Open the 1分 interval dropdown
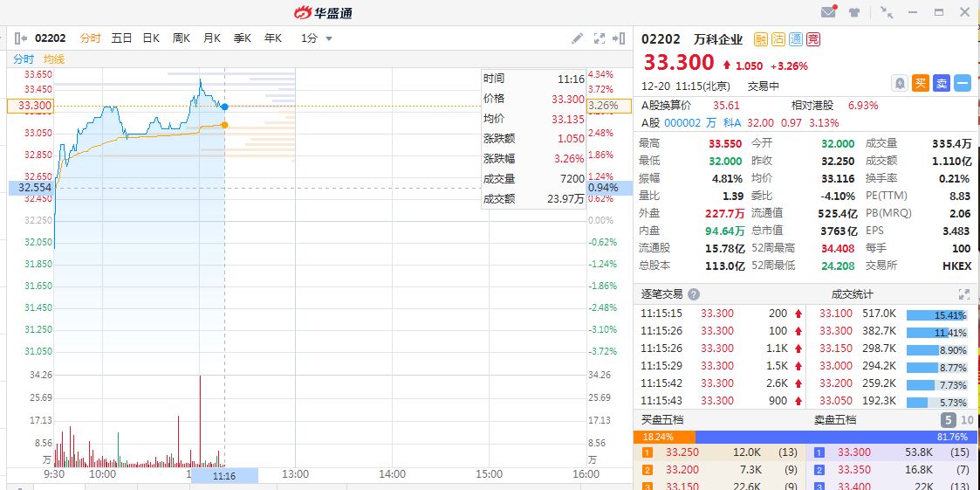The image size is (980, 490). tap(317, 38)
